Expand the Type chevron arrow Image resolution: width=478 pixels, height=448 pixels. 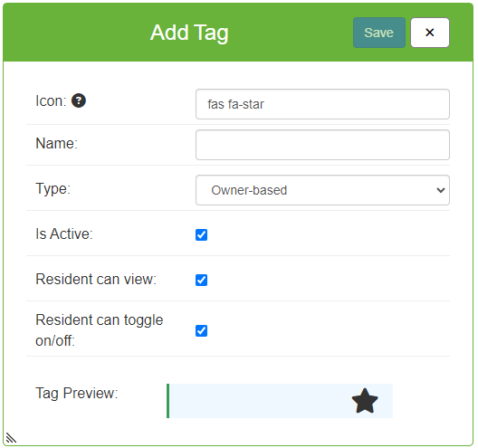tap(441, 190)
